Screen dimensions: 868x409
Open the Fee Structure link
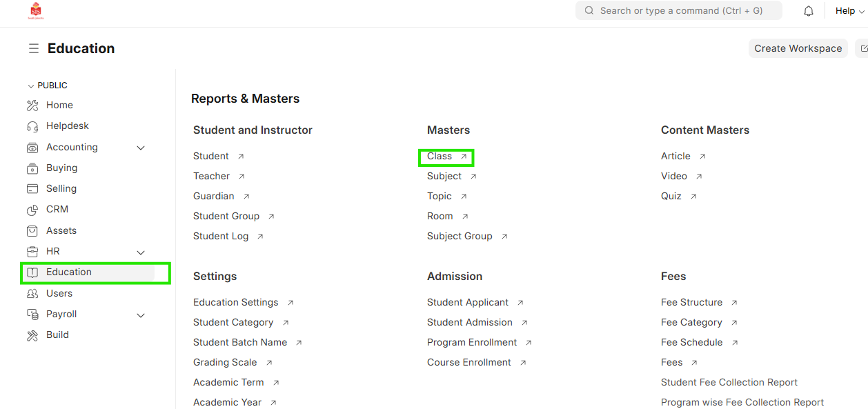click(691, 302)
